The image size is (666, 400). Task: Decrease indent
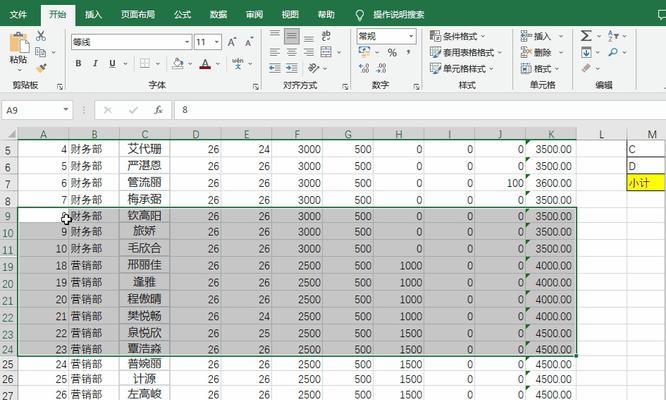tap(275, 68)
